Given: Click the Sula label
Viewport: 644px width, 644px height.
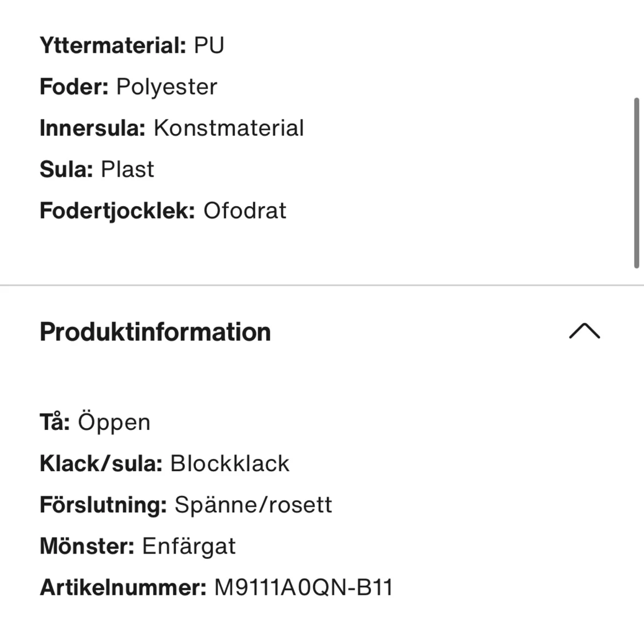Looking at the screenshot, I should point(66,169).
